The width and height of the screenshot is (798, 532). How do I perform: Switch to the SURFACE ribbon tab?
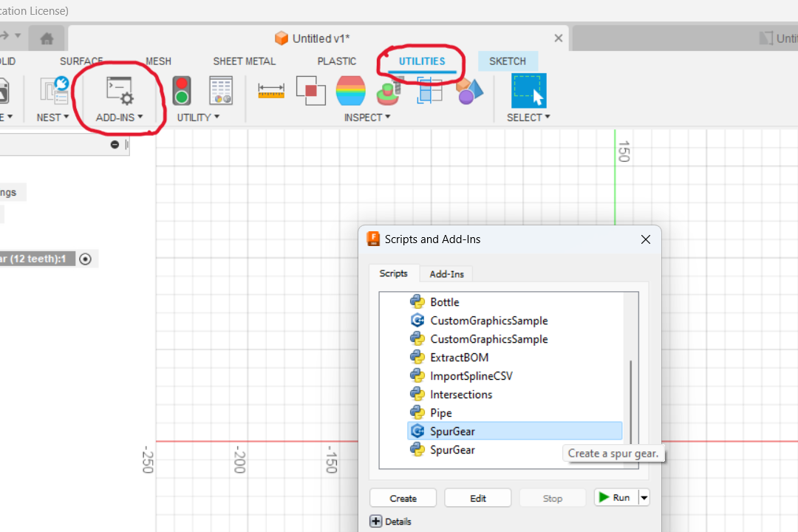[81, 61]
